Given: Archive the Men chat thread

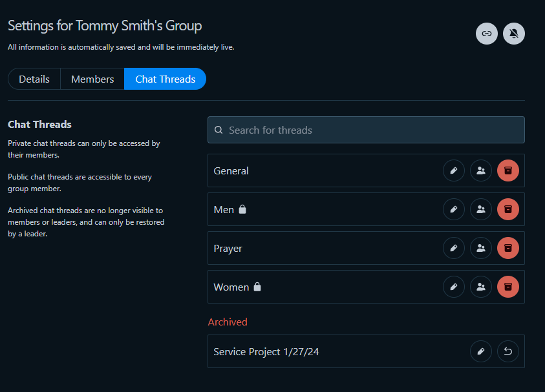Looking at the screenshot, I should [x=508, y=209].
